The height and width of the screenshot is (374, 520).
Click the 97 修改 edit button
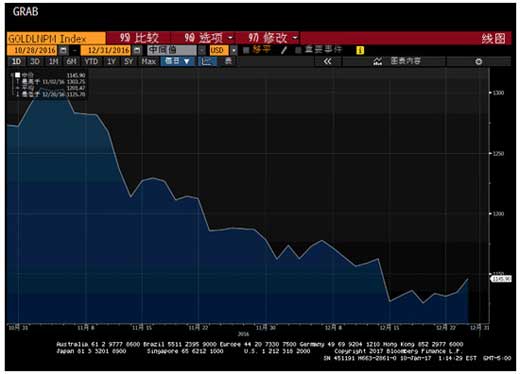coord(268,38)
